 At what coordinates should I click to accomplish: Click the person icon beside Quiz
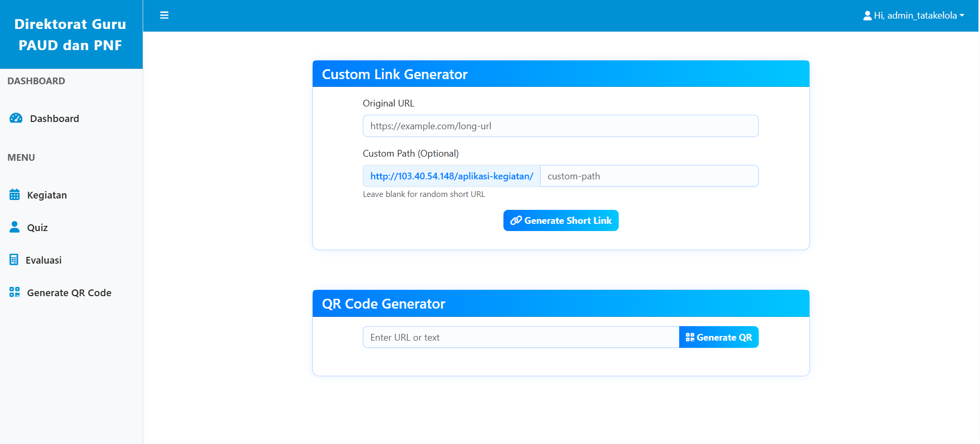coord(14,227)
